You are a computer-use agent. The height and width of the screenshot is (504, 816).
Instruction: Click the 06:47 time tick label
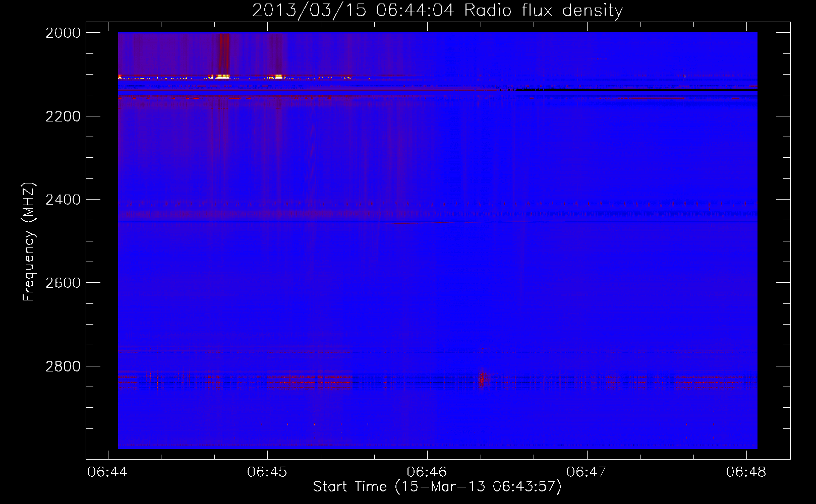pos(587,472)
